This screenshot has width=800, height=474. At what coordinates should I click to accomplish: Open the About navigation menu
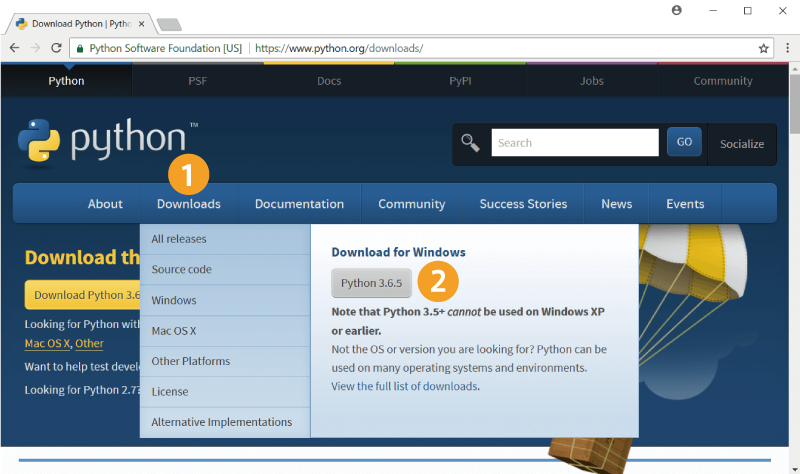click(x=105, y=204)
